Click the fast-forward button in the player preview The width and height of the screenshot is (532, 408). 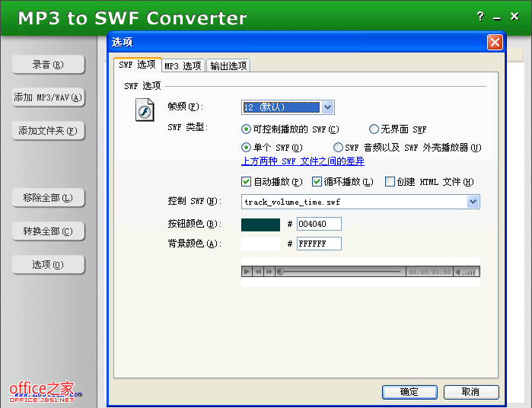point(269,272)
